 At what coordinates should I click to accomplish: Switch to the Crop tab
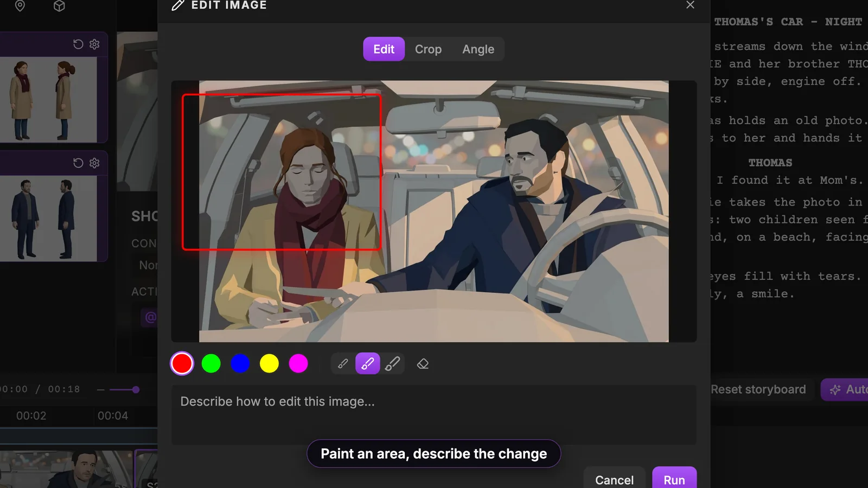click(x=428, y=49)
